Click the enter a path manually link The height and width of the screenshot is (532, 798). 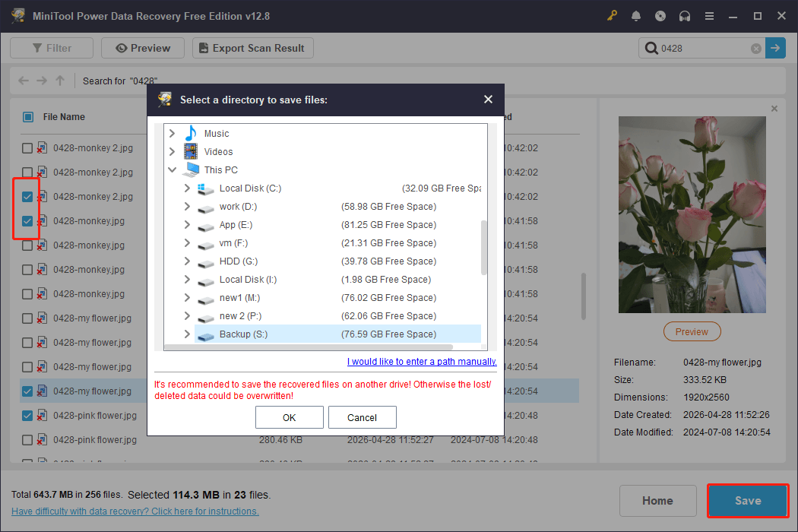tap(422, 362)
